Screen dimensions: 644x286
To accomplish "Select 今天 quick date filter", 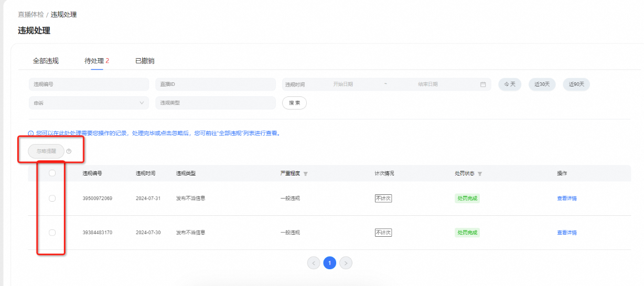I will tap(510, 84).
